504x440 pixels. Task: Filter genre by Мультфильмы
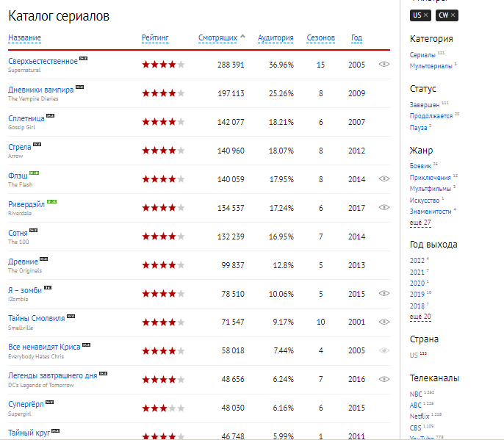[x=431, y=189]
